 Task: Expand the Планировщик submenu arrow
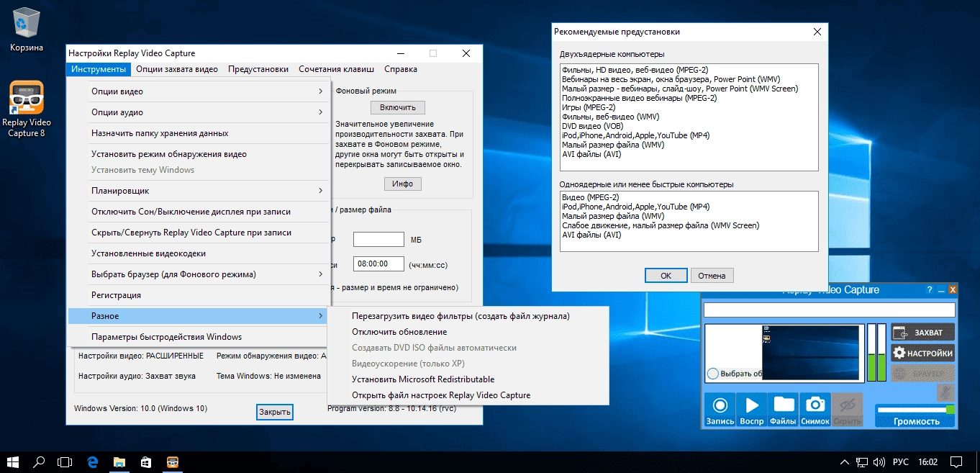320,191
